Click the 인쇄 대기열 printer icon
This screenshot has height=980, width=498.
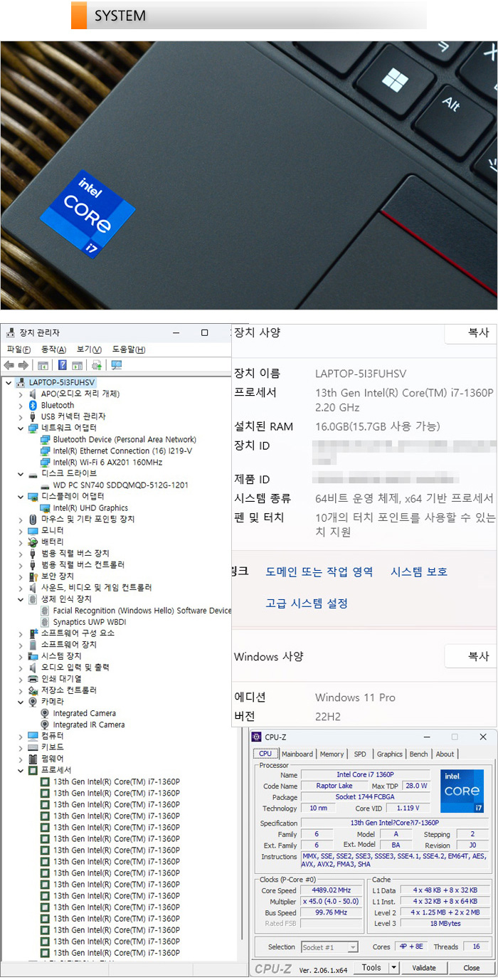pyautogui.click(x=33, y=679)
